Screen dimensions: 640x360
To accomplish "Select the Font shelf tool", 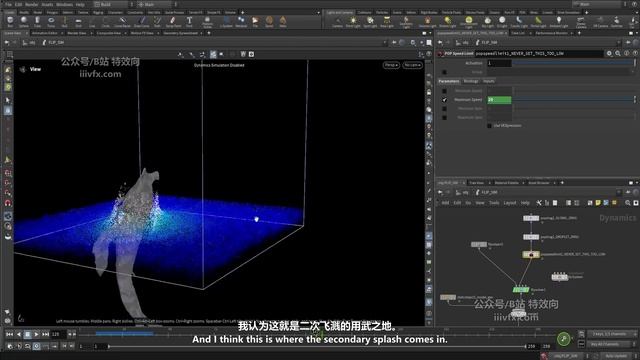I will [x=189, y=21].
